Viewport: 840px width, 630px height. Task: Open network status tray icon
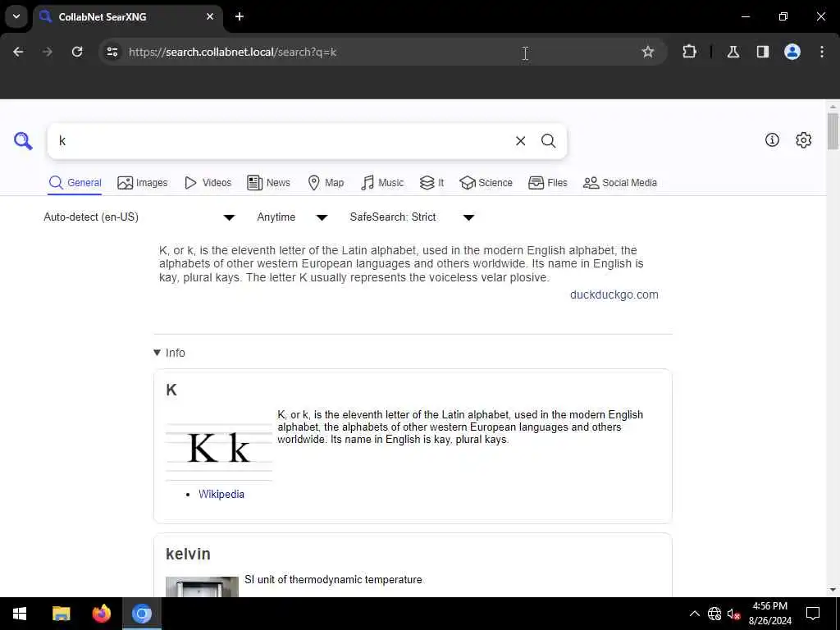714,614
